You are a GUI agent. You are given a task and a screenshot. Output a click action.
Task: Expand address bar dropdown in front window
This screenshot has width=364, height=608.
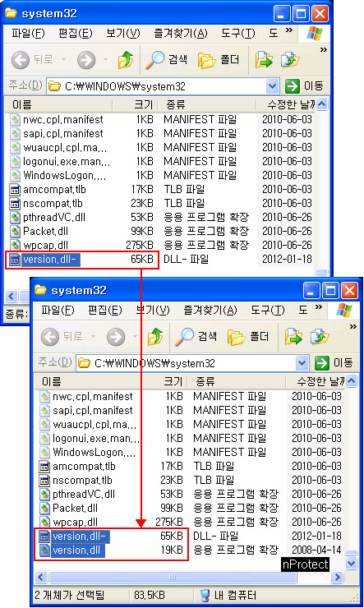(302, 363)
